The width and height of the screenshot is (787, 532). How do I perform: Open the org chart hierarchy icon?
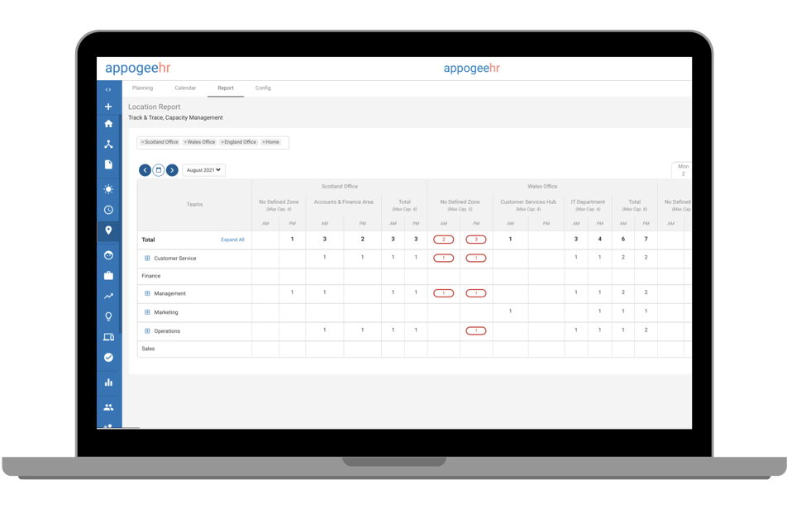click(x=108, y=145)
